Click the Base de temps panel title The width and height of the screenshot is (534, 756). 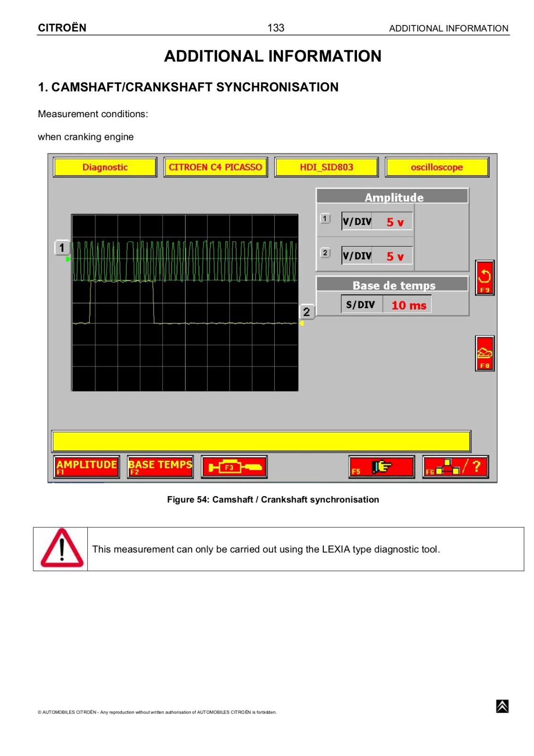tap(394, 285)
